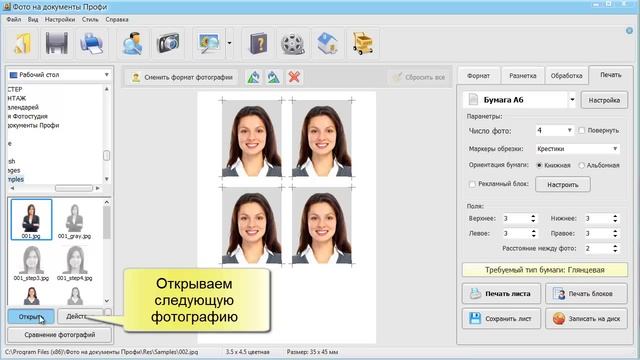Click the Верхнее margin value field
Viewport: 640px width, 360px height.
(516, 219)
